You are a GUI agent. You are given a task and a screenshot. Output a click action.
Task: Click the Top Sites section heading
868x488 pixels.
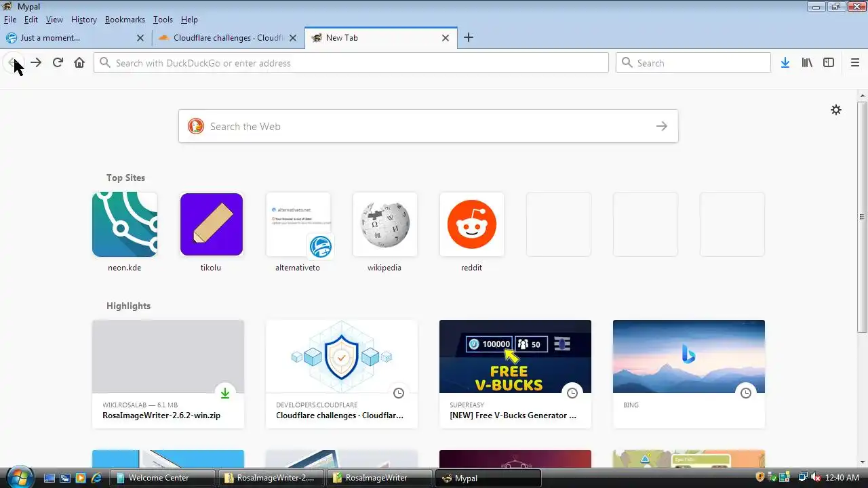click(x=125, y=178)
